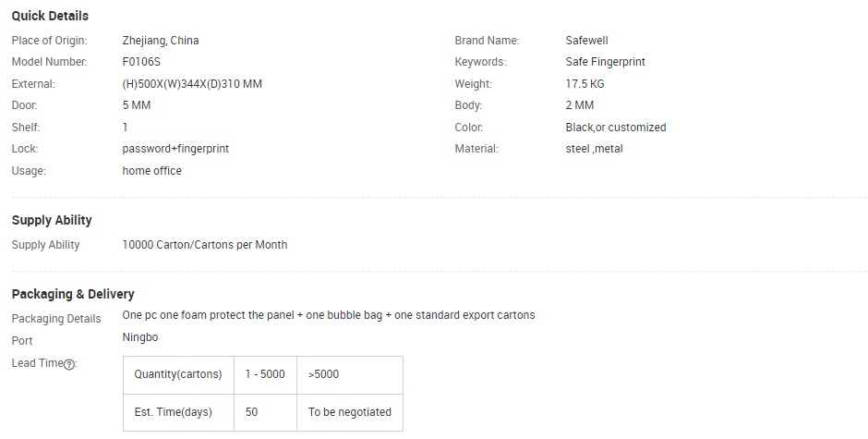Click the Ningbo port value
This screenshot has width=868, height=439.
click(x=140, y=337)
